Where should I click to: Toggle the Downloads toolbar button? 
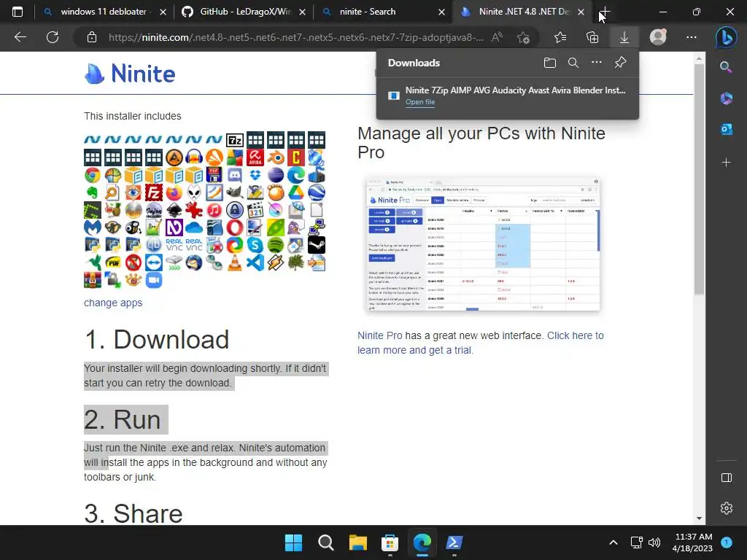(x=624, y=37)
